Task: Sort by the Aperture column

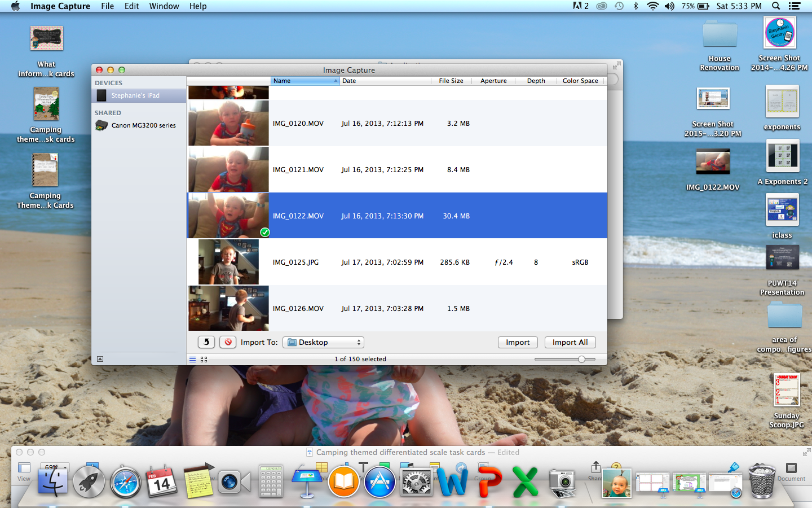Action: [493, 81]
